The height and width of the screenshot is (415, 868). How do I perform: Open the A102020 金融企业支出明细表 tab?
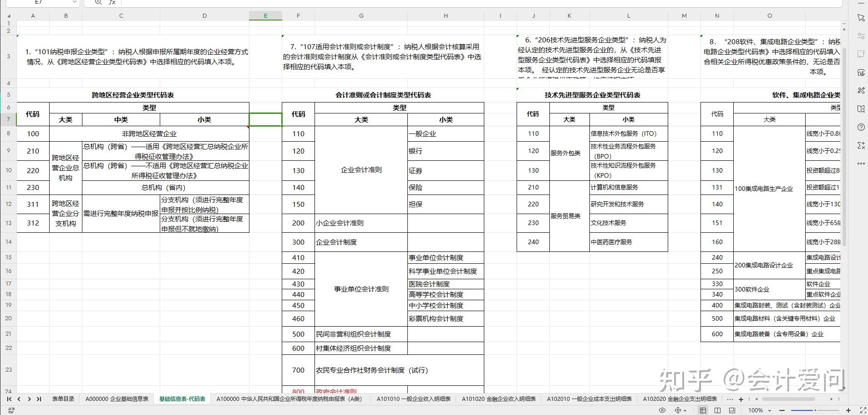point(680,399)
